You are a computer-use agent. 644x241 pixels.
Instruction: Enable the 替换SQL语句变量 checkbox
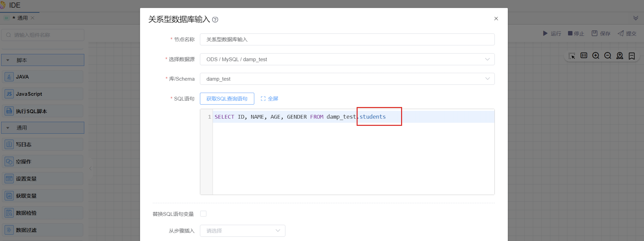pyautogui.click(x=203, y=214)
